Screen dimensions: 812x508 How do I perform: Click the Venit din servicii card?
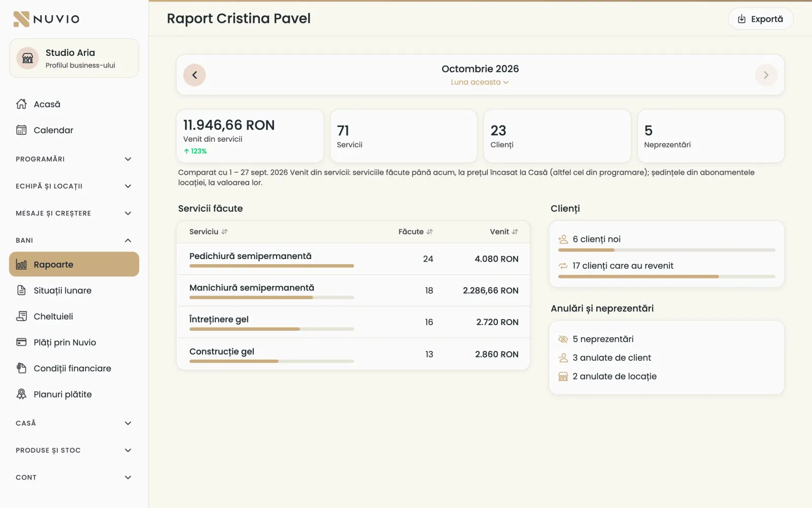click(x=250, y=136)
